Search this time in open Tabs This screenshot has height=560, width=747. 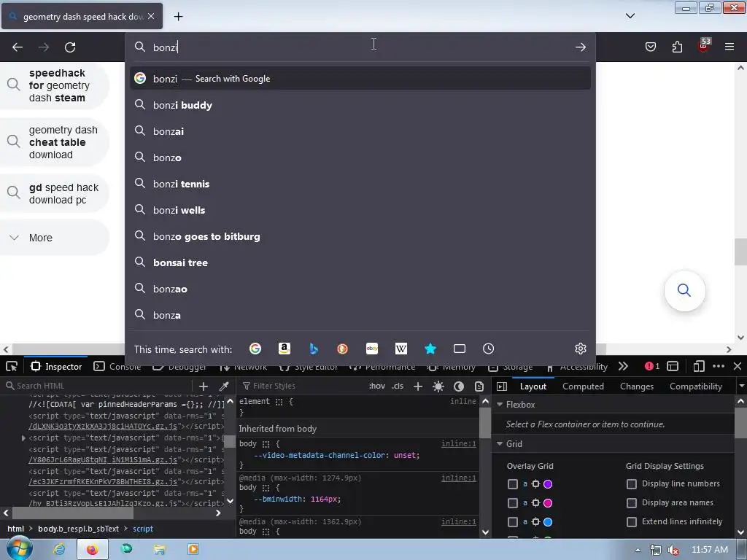pyautogui.click(x=460, y=349)
